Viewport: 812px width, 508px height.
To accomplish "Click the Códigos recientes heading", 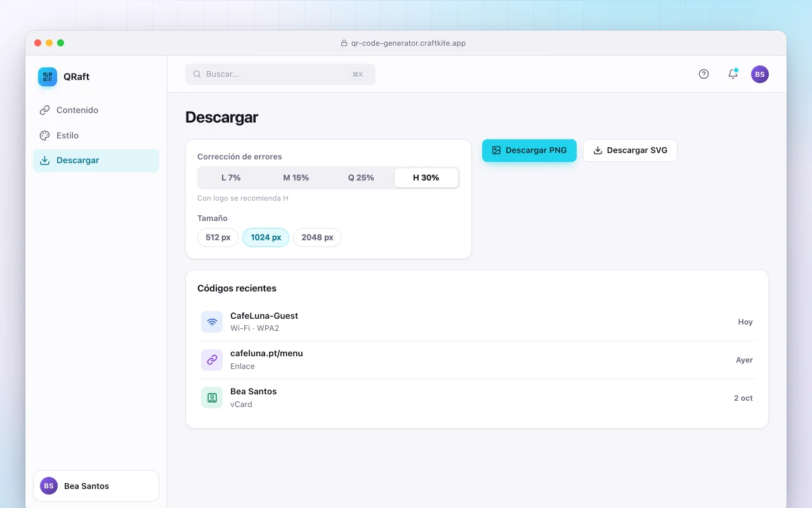I will click(x=237, y=288).
